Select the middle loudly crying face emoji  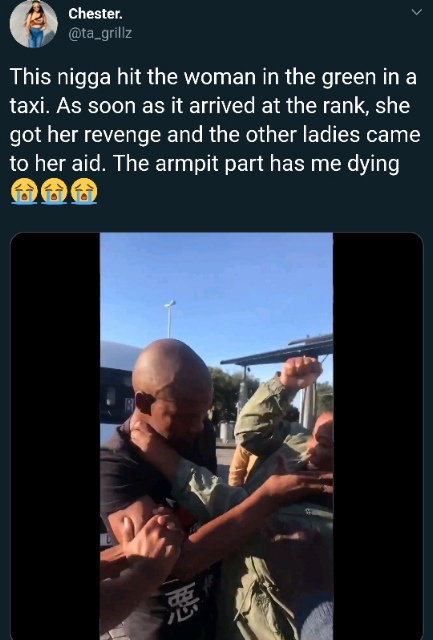pyautogui.click(x=54, y=191)
